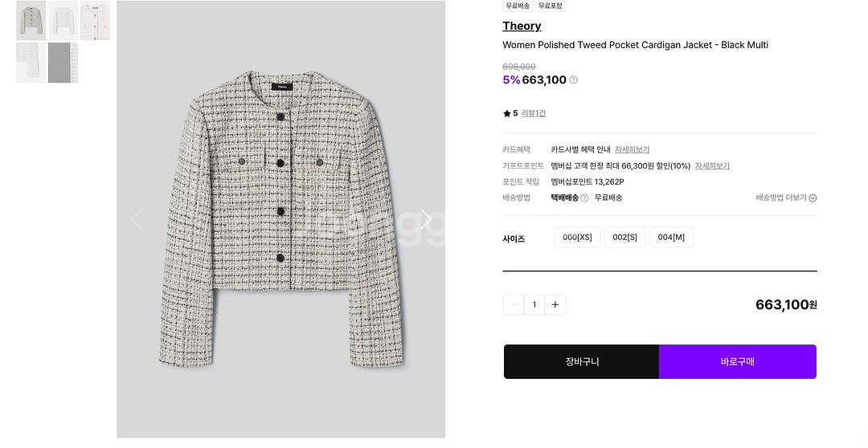The width and height of the screenshot is (868, 448).
Task: Select the first jacket front thumbnail
Action: (31, 21)
